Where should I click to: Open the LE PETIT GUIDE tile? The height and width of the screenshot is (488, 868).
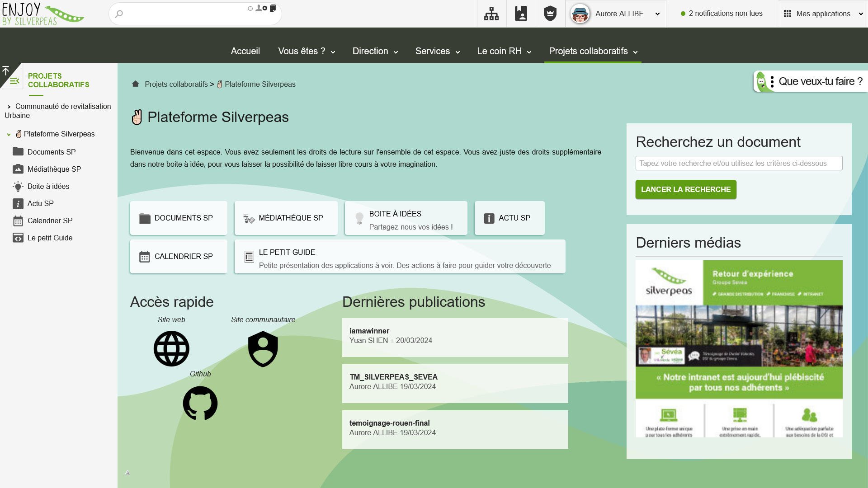point(400,256)
